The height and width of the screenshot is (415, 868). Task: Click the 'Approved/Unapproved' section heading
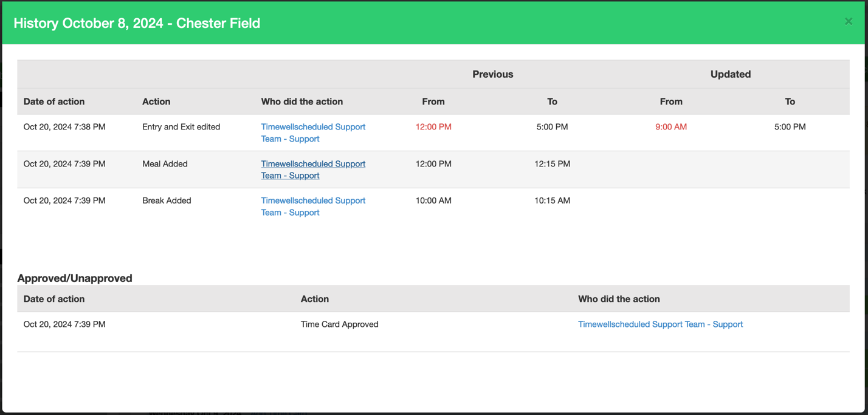click(75, 278)
